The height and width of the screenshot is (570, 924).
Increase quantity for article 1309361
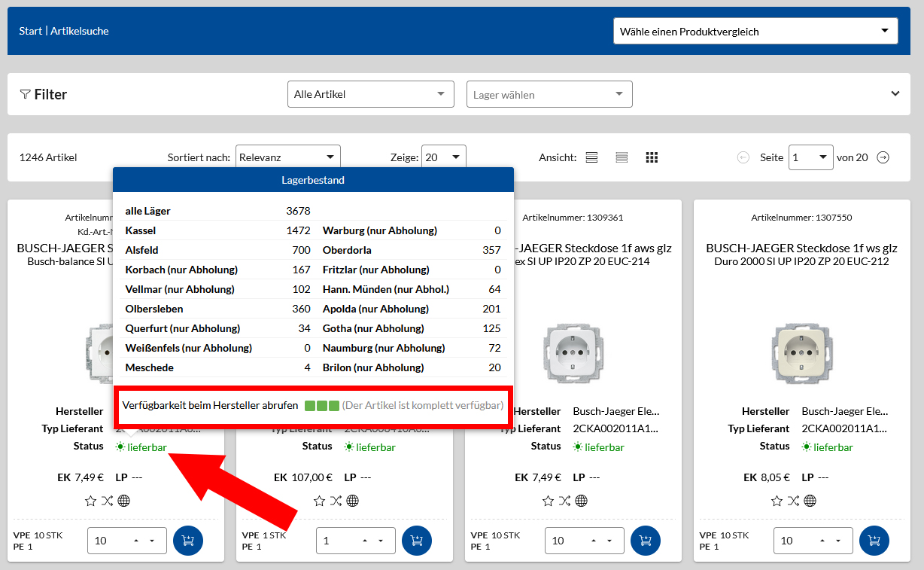point(594,541)
